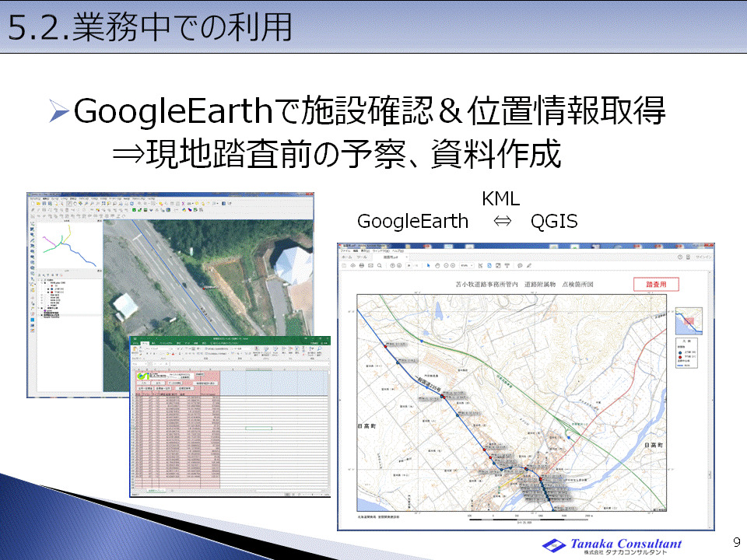The height and width of the screenshot is (560, 747).
Task: Select the arrow selection tool in the PDF toolbar
Action: (x=428, y=265)
